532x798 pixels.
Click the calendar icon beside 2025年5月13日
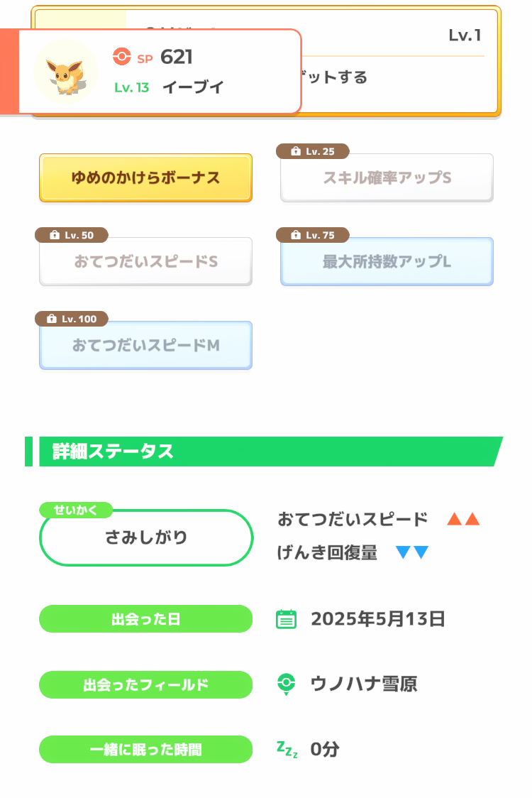286,619
